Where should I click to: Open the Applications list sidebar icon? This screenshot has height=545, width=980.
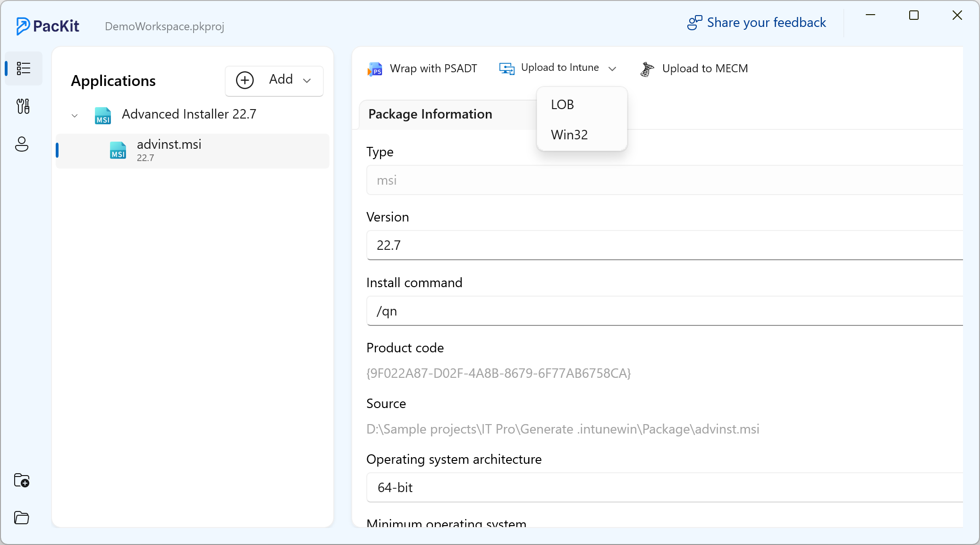click(23, 68)
